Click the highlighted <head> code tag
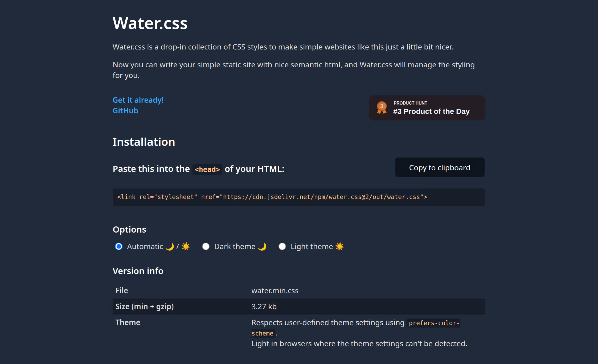 click(207, 169)
